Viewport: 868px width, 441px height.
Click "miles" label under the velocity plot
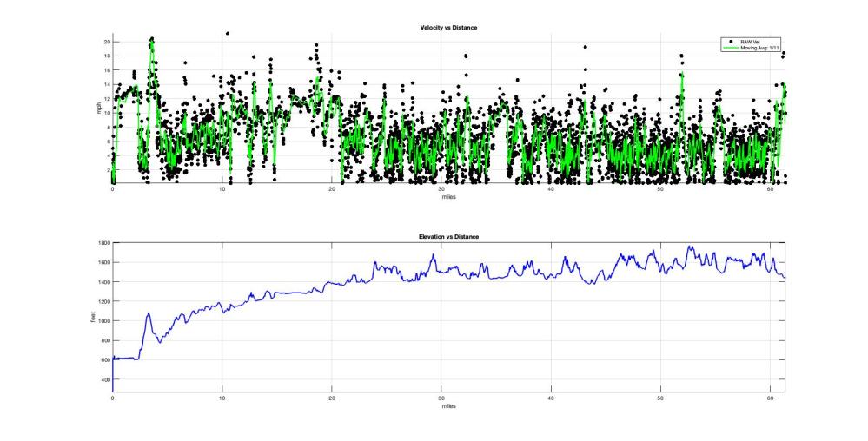(x=448, y=196)
